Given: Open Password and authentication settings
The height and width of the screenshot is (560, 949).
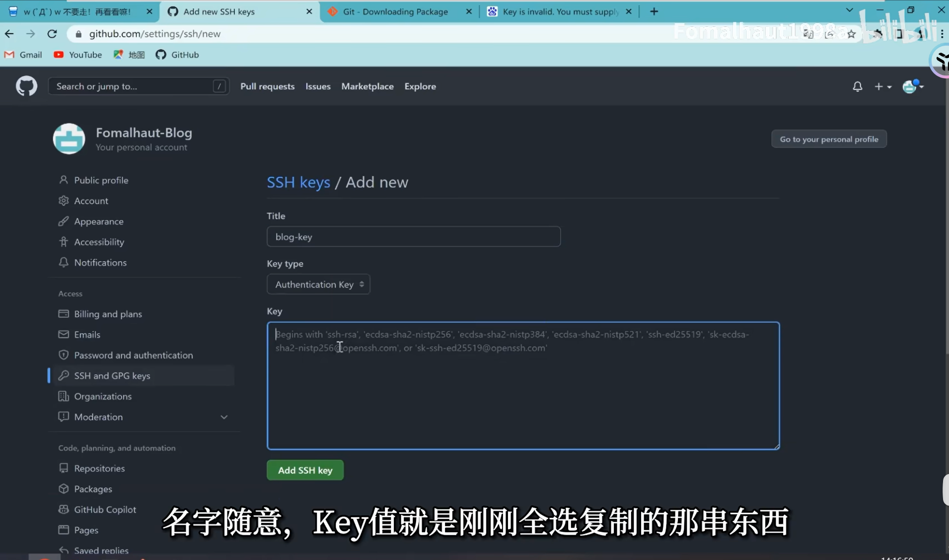Looking at the screenshot, I should pyautogui.click(x=134, y=355).
